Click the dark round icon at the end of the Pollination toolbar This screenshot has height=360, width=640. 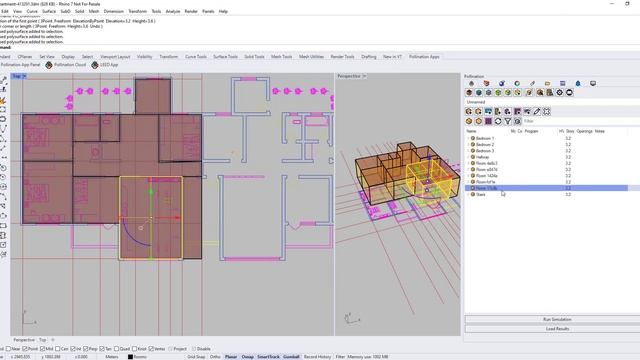[569, 93]
